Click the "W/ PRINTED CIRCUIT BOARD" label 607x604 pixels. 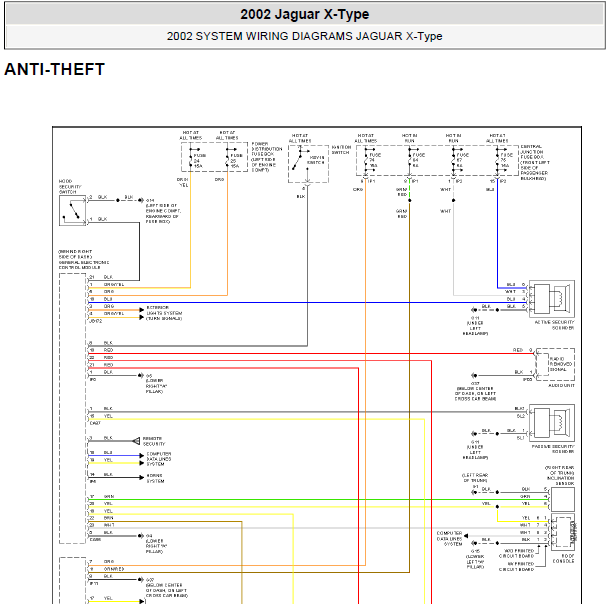517,566
